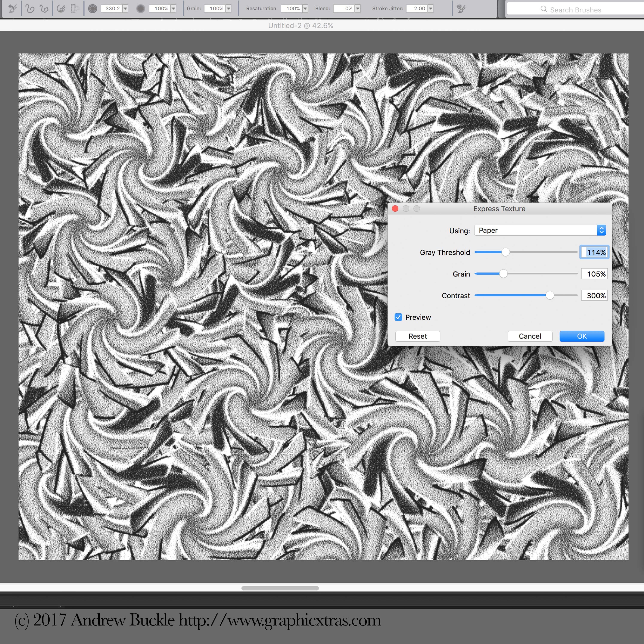
Task: Click the Express Texture dialog title
Action: [x=499, y=209]
